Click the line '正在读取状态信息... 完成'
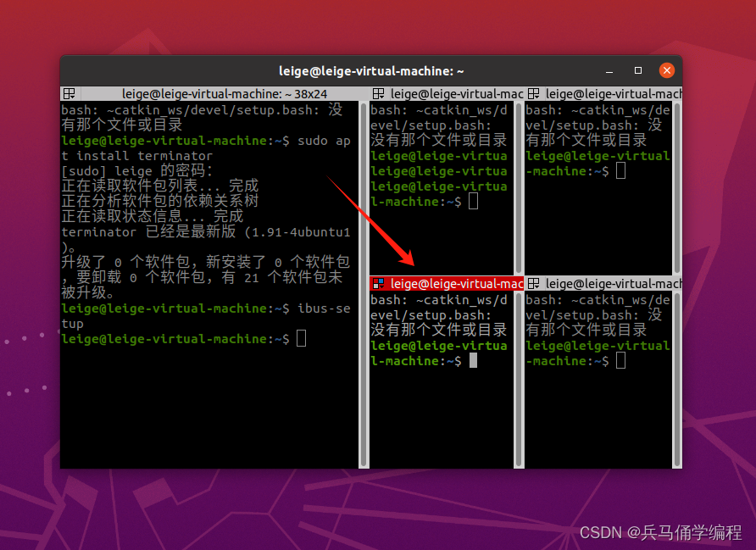756x550 pixels. [153, 216]
